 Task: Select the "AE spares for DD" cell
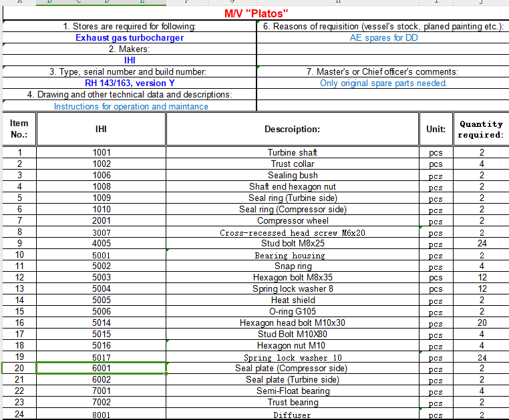(x=383, y=38)
